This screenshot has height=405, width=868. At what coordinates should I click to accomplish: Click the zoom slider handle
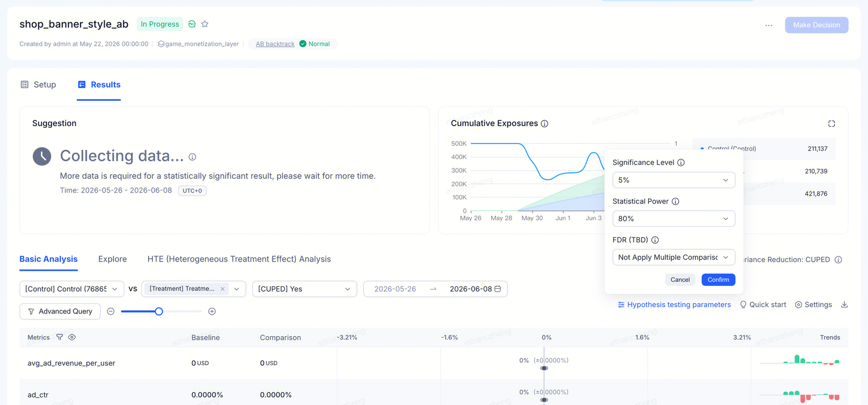pyautogui.click(x=159, y=311)
